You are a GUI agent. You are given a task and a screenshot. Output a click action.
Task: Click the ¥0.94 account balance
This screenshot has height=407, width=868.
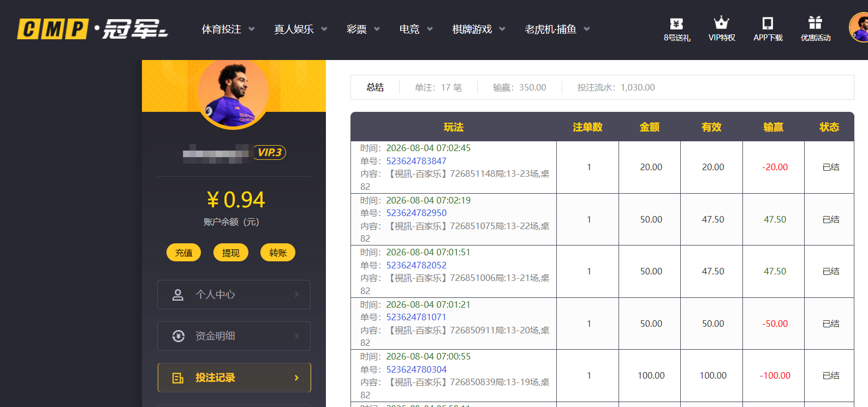tap(236, 200)
